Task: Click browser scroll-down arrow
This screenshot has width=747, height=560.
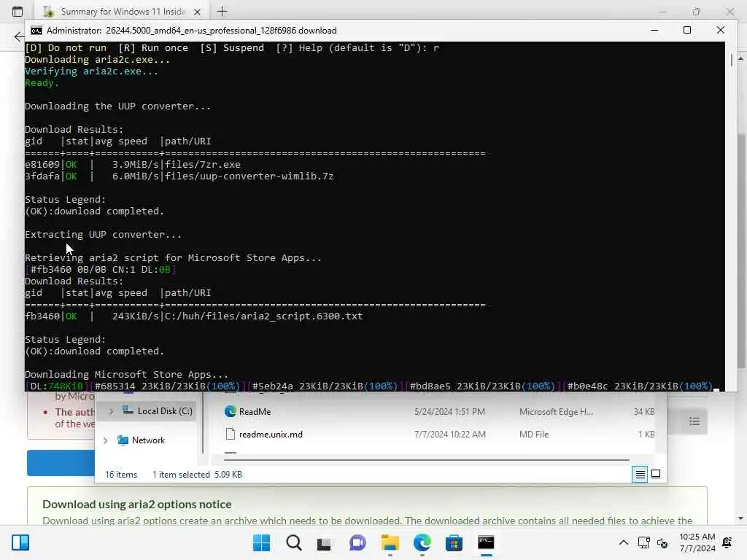Action: pyautogui.click(x=741, y=518)
